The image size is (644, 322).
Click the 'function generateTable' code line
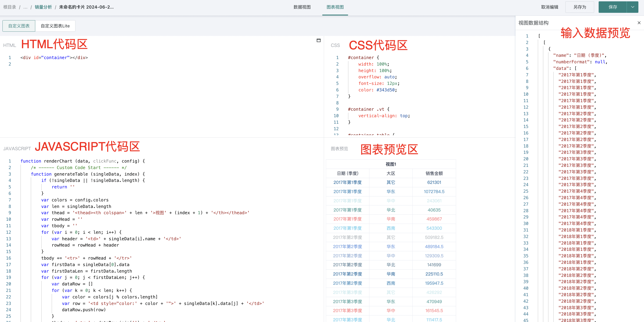88,174
